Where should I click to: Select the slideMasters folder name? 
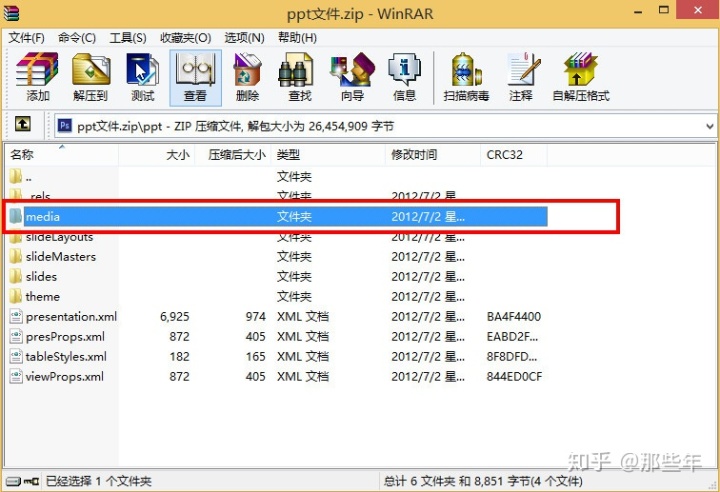(61, 256)
